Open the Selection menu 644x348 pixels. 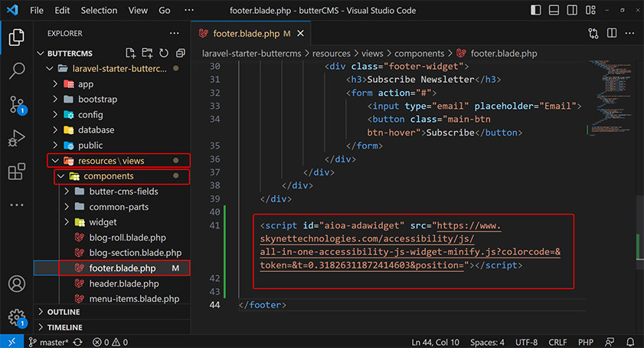tap(99, 11)
